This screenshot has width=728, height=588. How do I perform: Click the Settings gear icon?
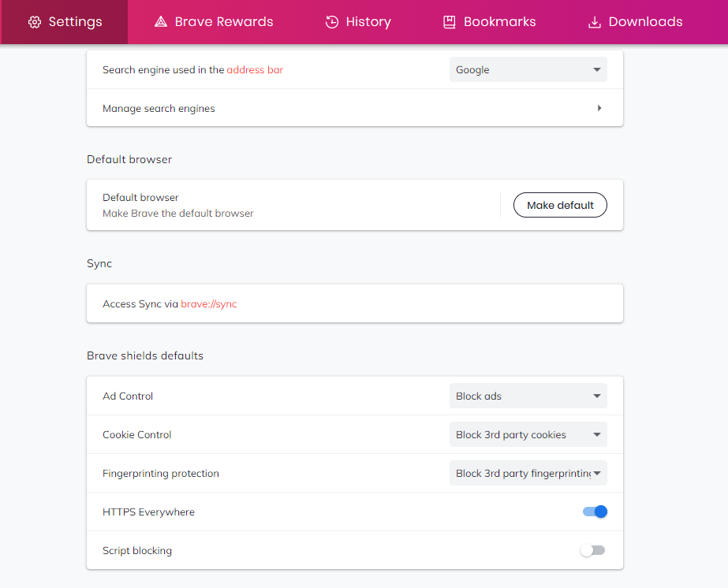(35, 22)
